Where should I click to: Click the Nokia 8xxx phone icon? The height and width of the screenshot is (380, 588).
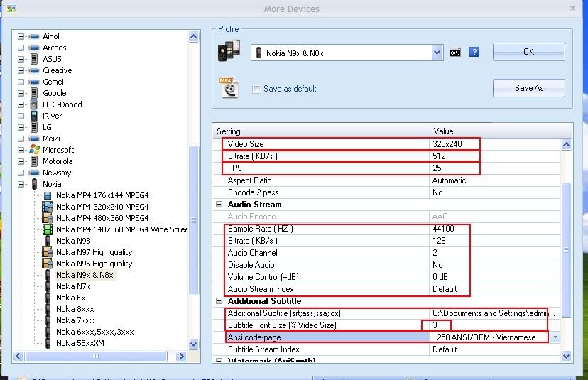[48, 309]
